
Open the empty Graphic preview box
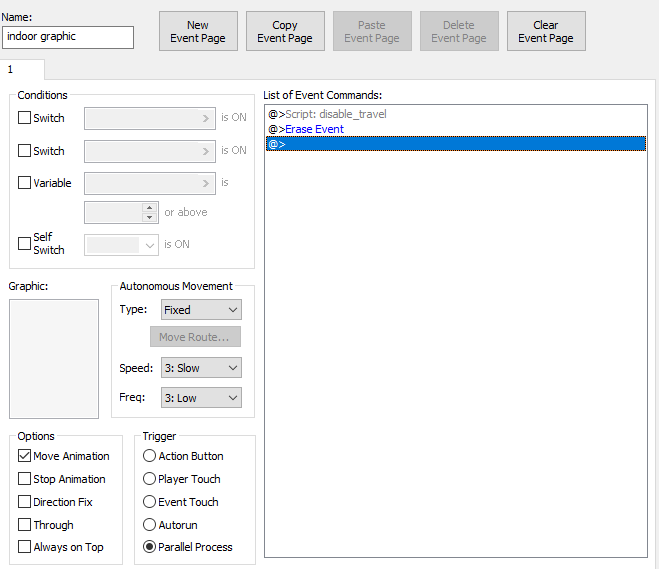(54, 358)
